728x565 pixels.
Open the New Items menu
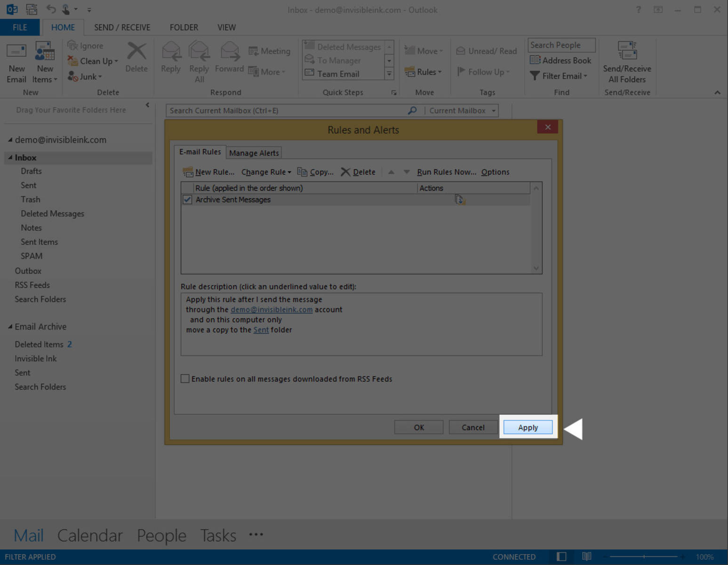pyautogui.click(x=45, y=63)
